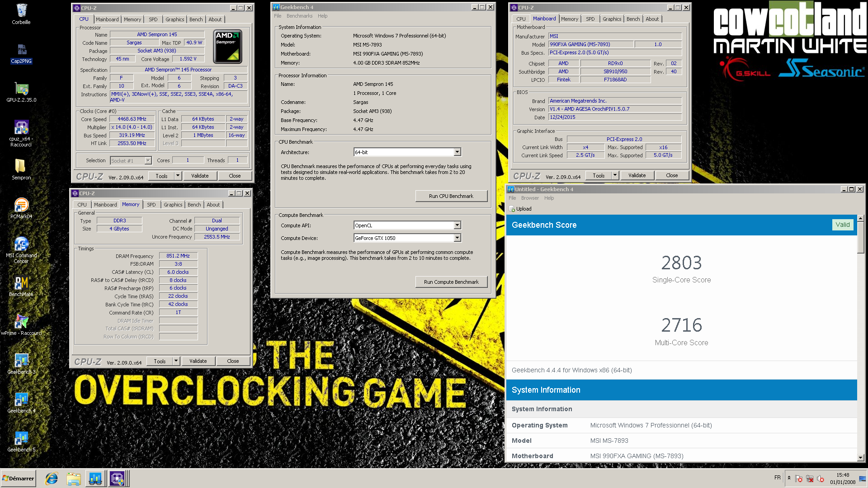This screenshot has width=868, height=488.
Task: Click the scroll-down arrow in Geekbench results
Action: (860, 458)
